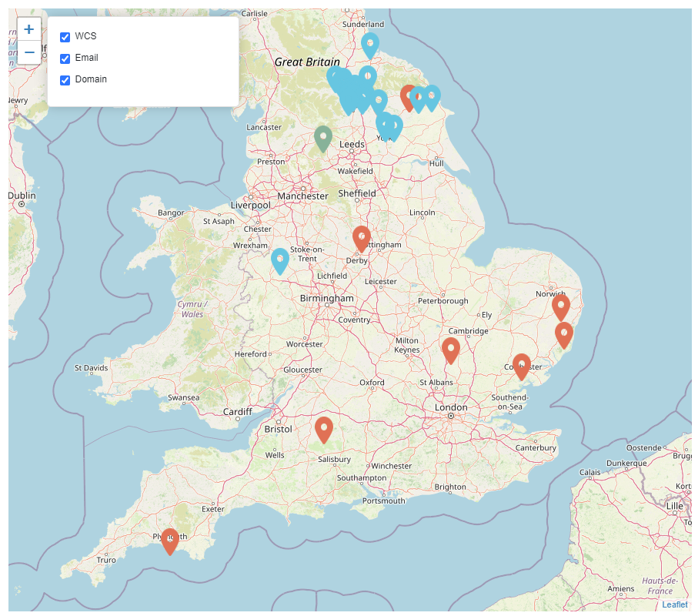Uncheck the WCS layer checkbox
The image size is (698, 616).
coord(64,36)
